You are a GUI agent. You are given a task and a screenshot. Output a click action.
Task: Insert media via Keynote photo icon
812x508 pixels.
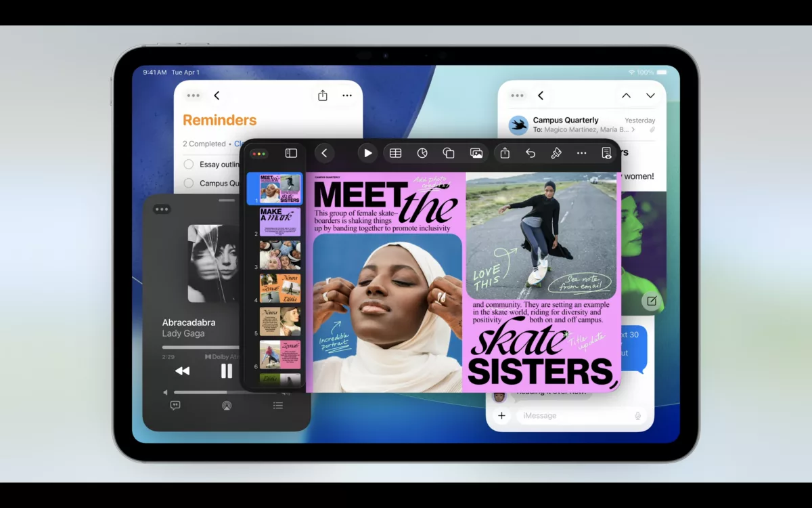(476, 153)
